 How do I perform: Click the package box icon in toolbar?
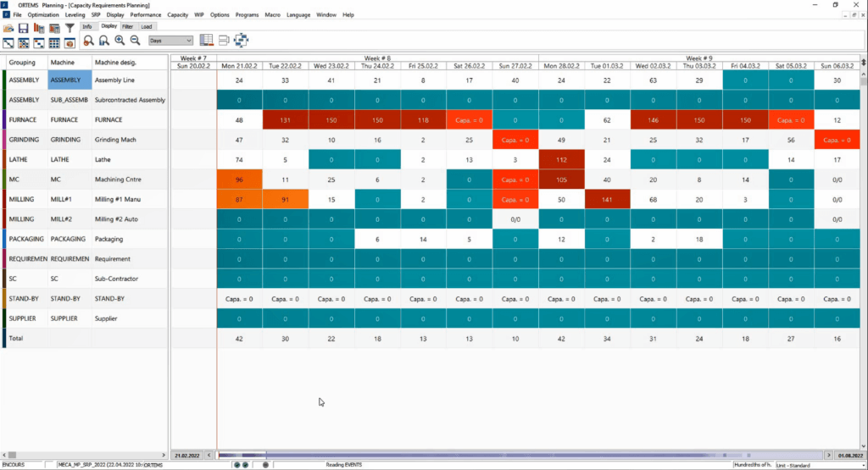click(x=70, y=41)
